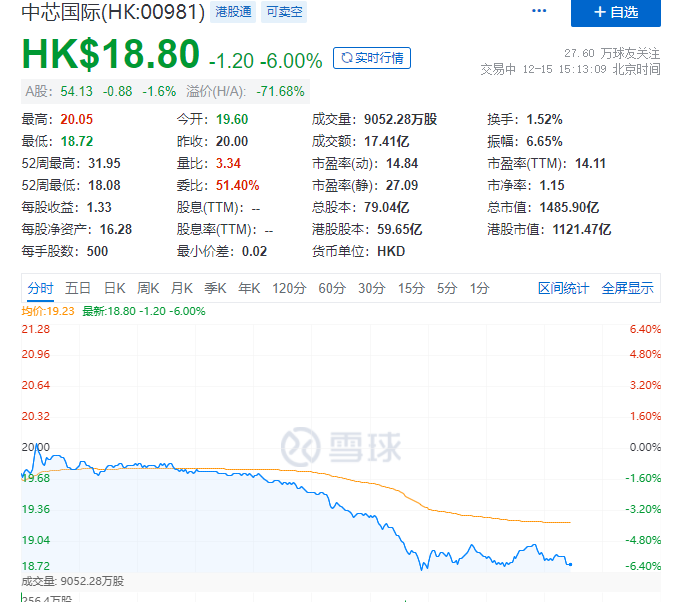Image resolution: width=692 pixels, height=602 pixels.
Task: Click the 成交量 value 9052.28万股 in stats
Action: pyautogui.click(x=400, y=119)
